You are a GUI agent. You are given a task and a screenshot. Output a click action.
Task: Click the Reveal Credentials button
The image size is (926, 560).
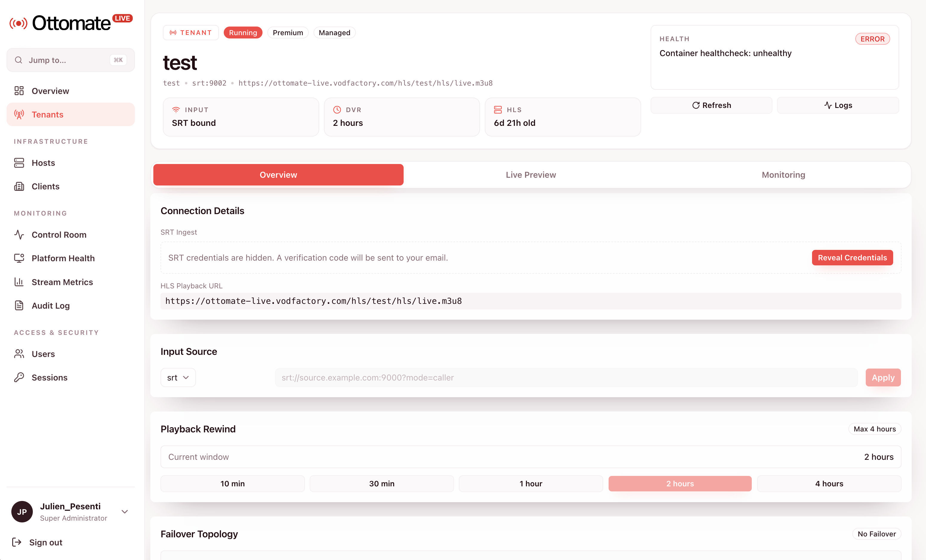click(852, 258)
